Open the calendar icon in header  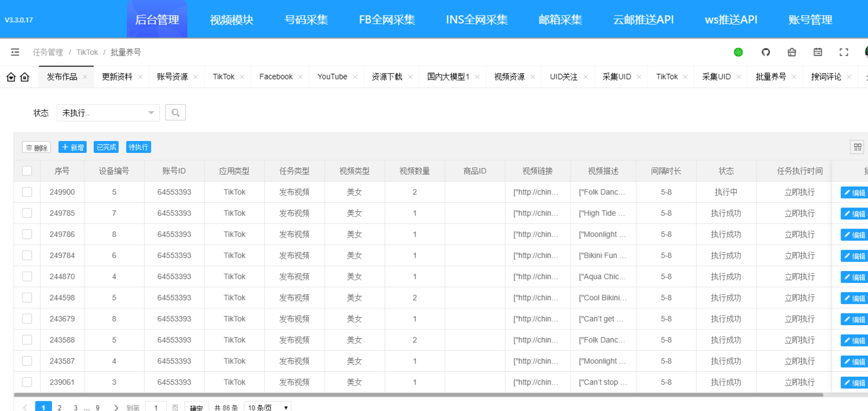pyautogui.click(x=818, y=52)
